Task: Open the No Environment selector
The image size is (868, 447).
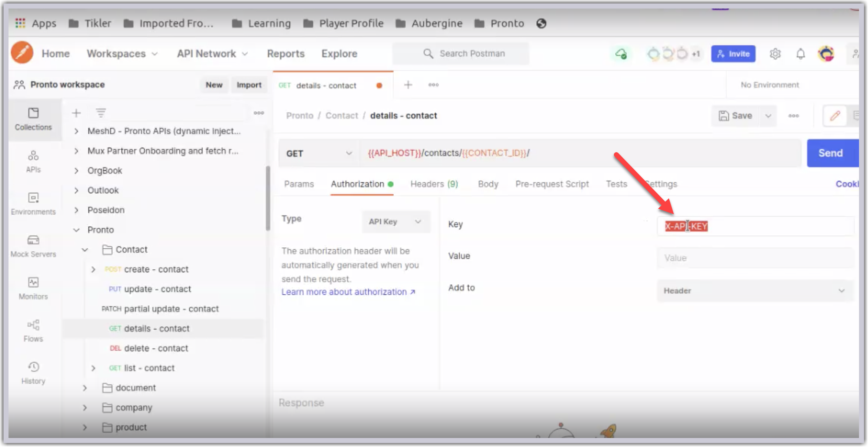Action: [769, 85]
